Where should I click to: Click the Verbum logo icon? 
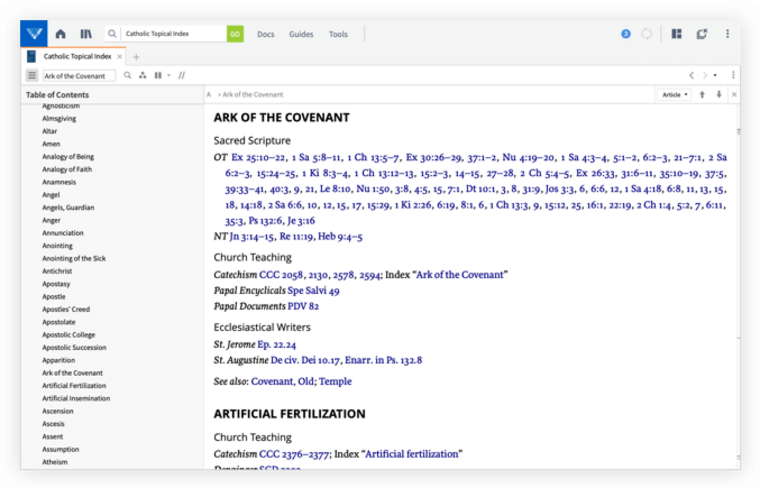tap(34, 33)
